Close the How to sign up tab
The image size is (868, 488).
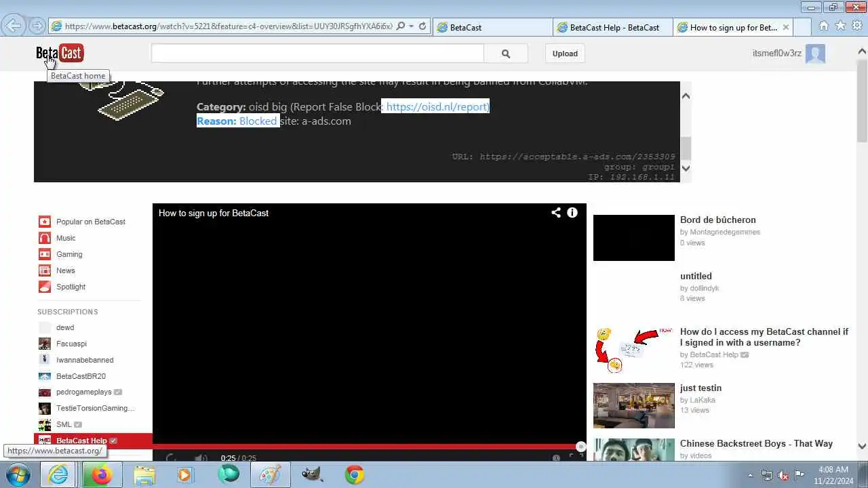(x=786, y=27)
